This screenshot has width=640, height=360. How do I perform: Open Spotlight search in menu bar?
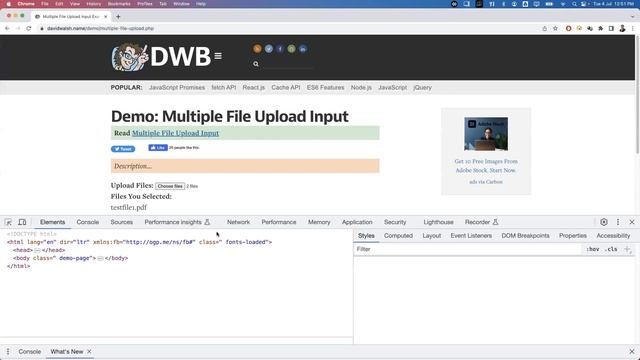574,4
